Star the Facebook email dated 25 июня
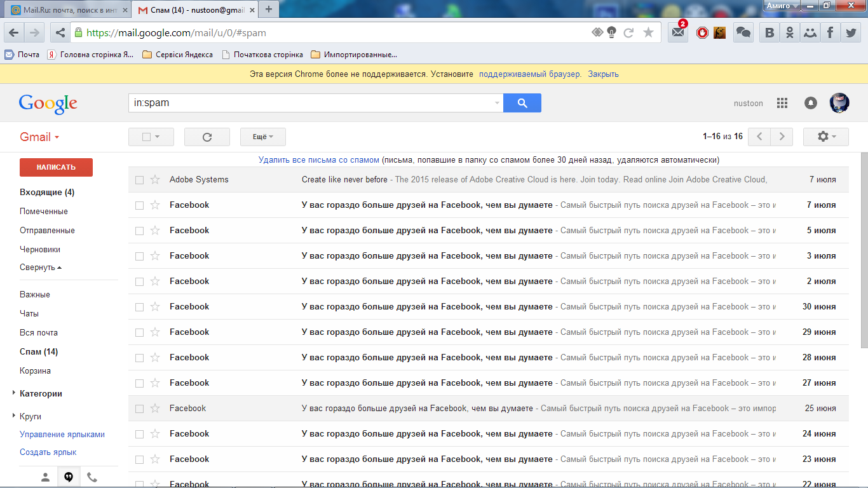Image resolution: width=868 pixels, height=488 pixels. pyautogui.click(x=155, y=409)
